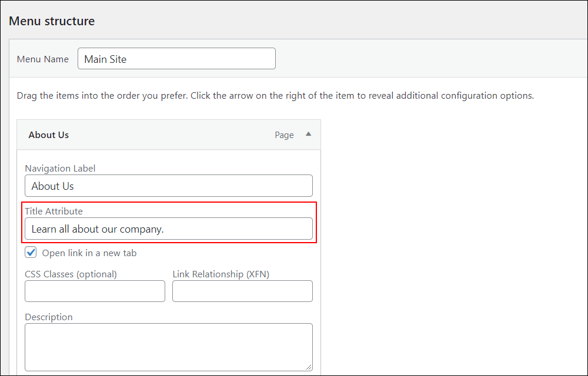Focus the Link Relationship (XFN) field

point(243,291)
